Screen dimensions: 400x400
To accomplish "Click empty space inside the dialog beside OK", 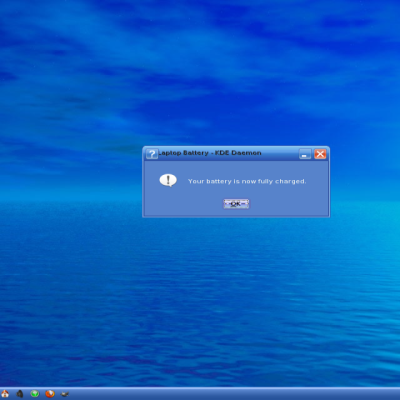I will (283, 204).
